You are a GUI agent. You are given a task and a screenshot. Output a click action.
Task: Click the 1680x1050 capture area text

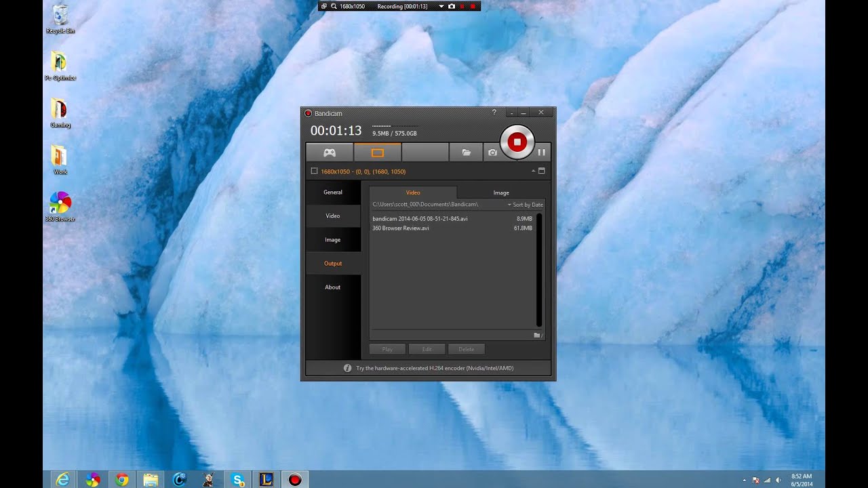click(x=363, y=171)
